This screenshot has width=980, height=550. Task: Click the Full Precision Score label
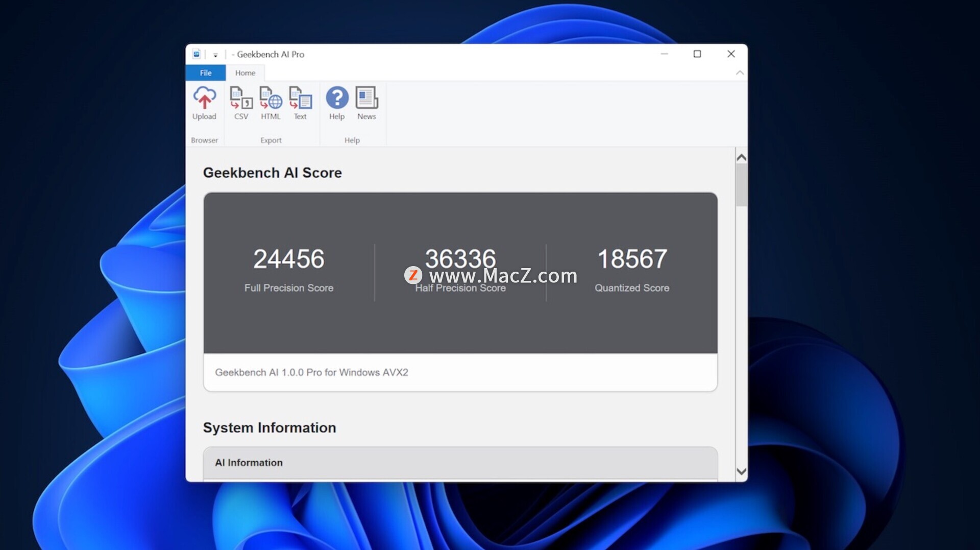coord(289,288)
